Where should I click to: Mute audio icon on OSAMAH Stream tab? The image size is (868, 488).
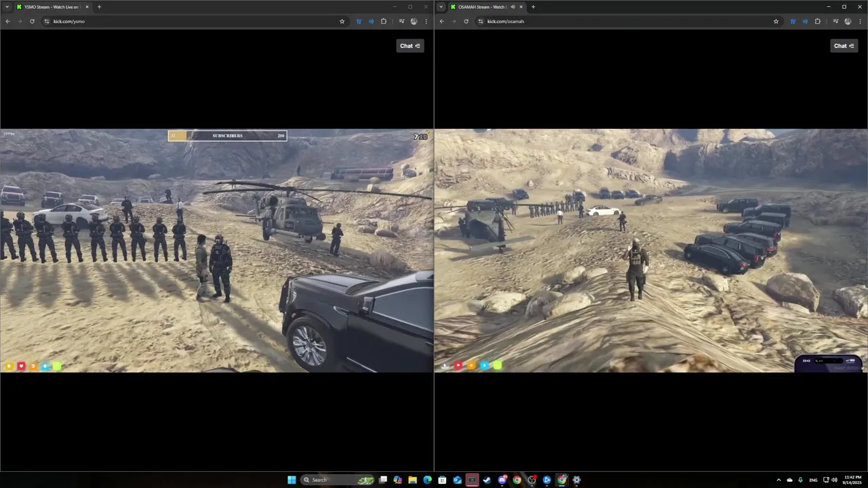coord(513,7)
